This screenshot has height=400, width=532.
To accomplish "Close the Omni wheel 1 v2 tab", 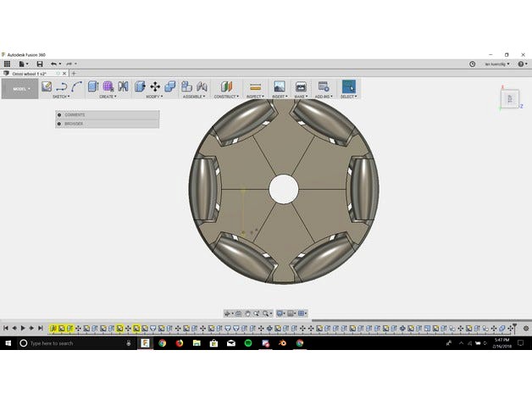I will click(64, 74).
